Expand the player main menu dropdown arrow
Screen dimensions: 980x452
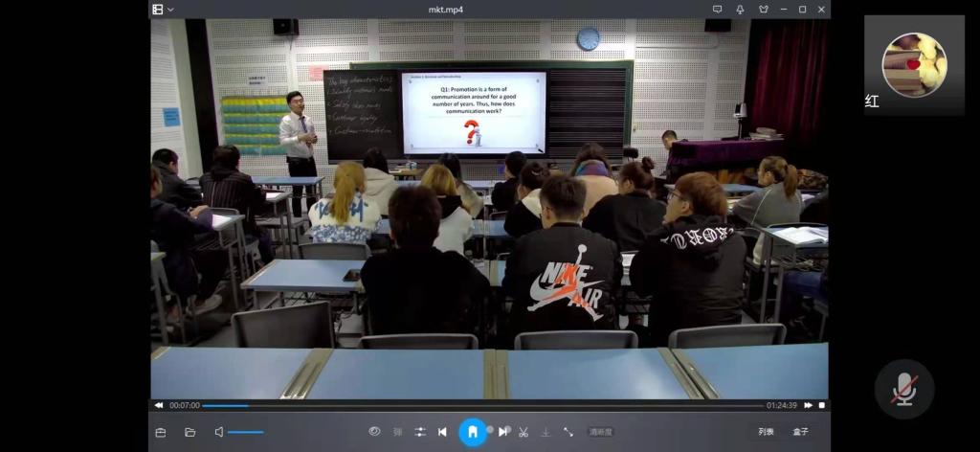170,10
